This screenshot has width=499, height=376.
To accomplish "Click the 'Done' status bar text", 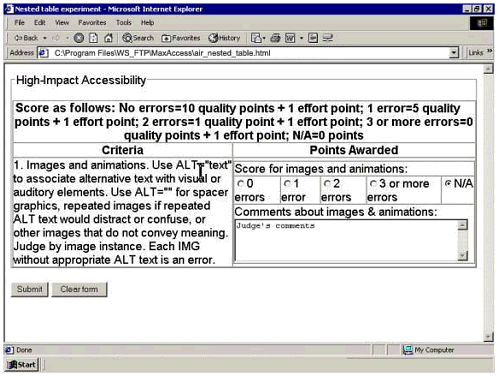I will coord(24,350).
